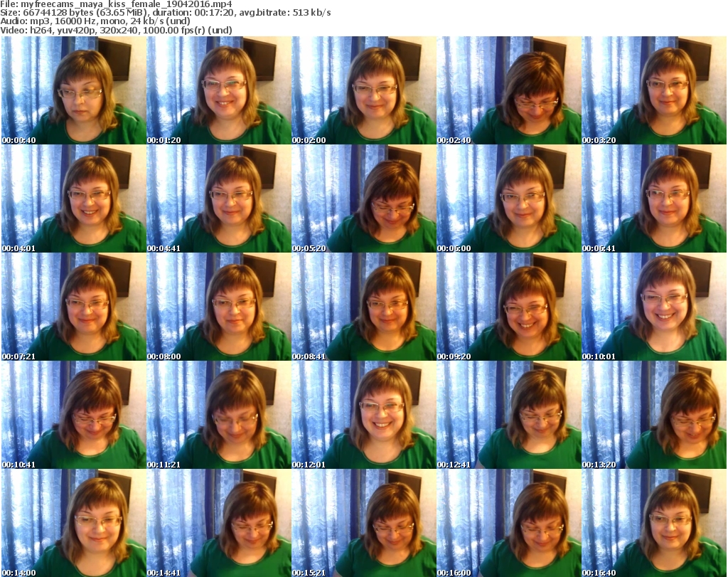Screen dimensions: 728x577
Task: Choose the frame marked 00:10:41
Action: [74, 415]
